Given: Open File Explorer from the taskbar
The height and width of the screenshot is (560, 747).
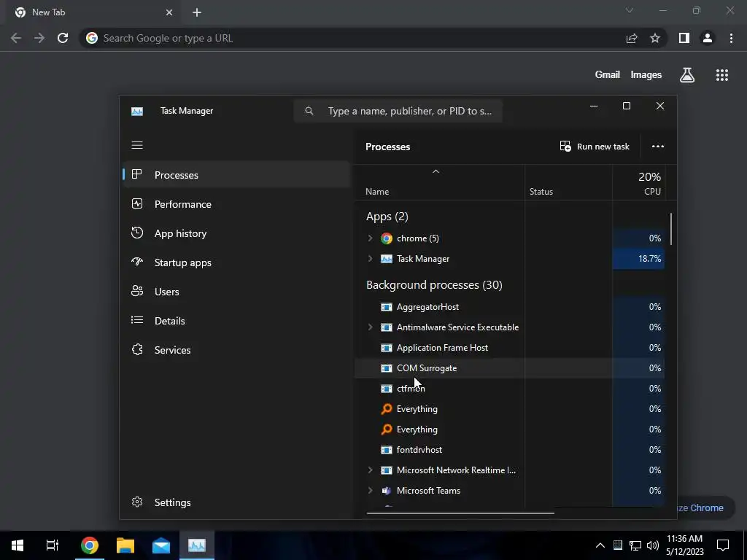Looking at the screenshot, I should coord(125,545).
